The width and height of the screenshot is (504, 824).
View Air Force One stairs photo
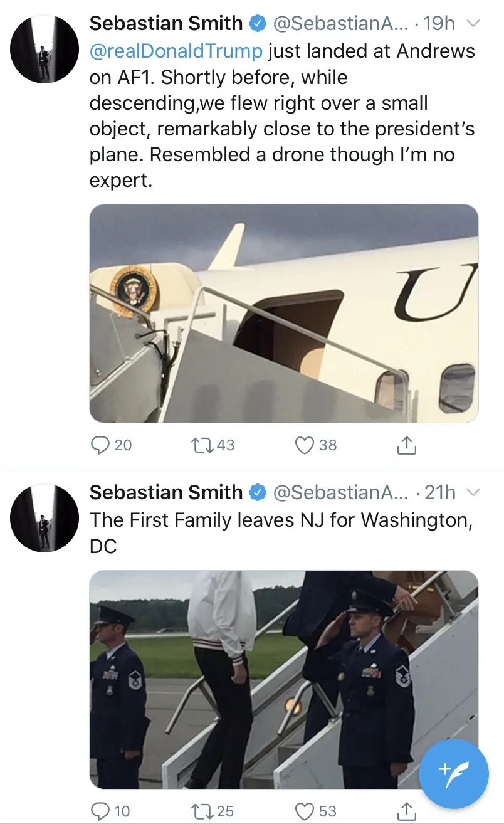tap(284, 313)
